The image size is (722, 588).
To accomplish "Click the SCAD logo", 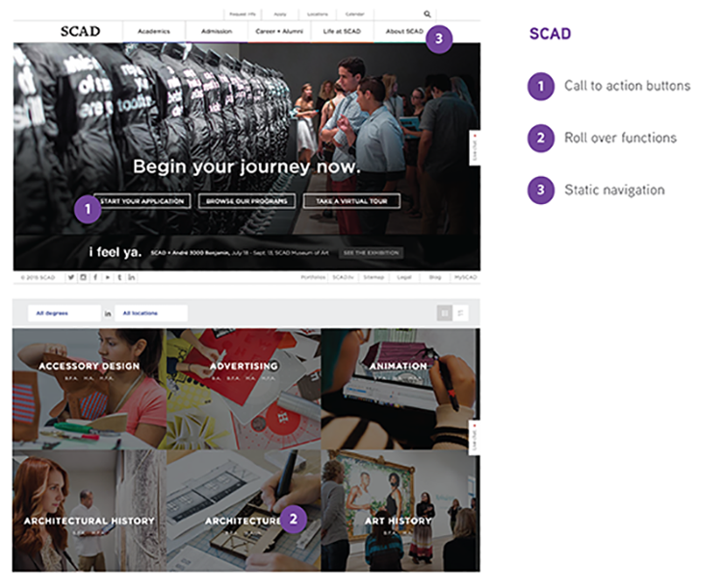I will [x=80, y=32].
